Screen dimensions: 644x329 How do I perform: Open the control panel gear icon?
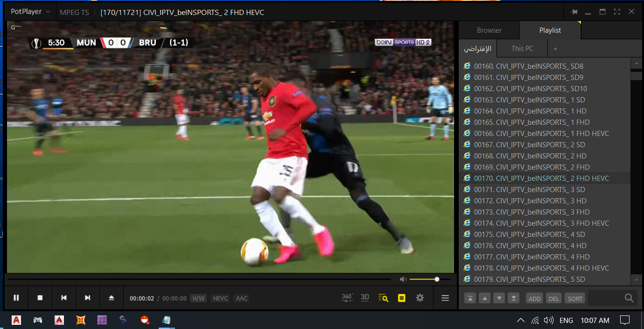[420, 298]
